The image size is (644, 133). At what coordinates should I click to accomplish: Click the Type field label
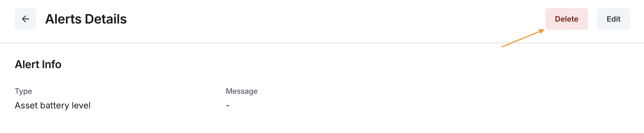pos(23,91)
